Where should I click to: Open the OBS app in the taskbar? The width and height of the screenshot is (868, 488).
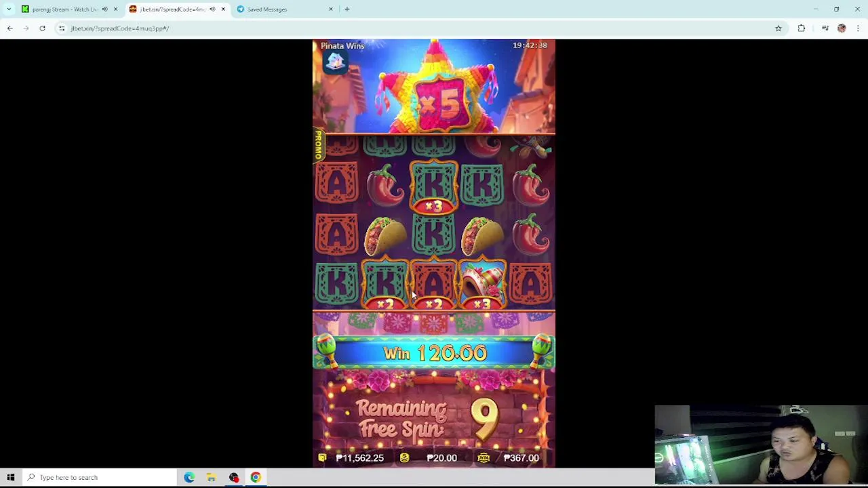234,477
